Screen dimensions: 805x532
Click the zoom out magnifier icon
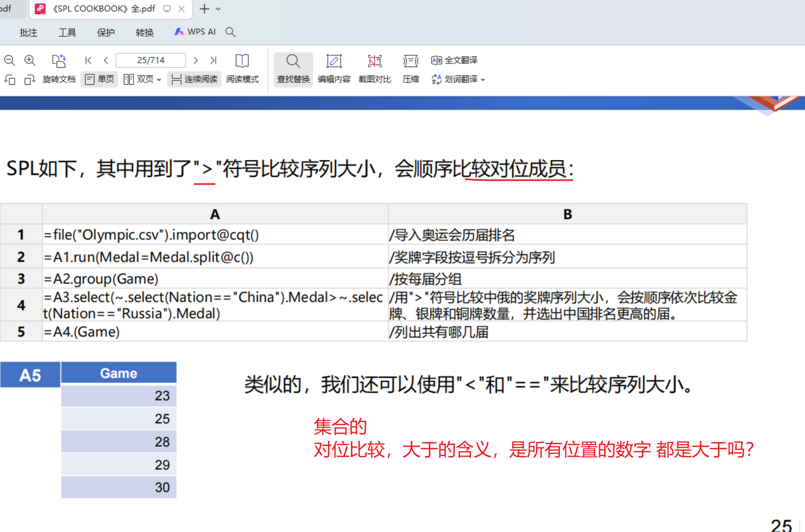pos(9,60)
